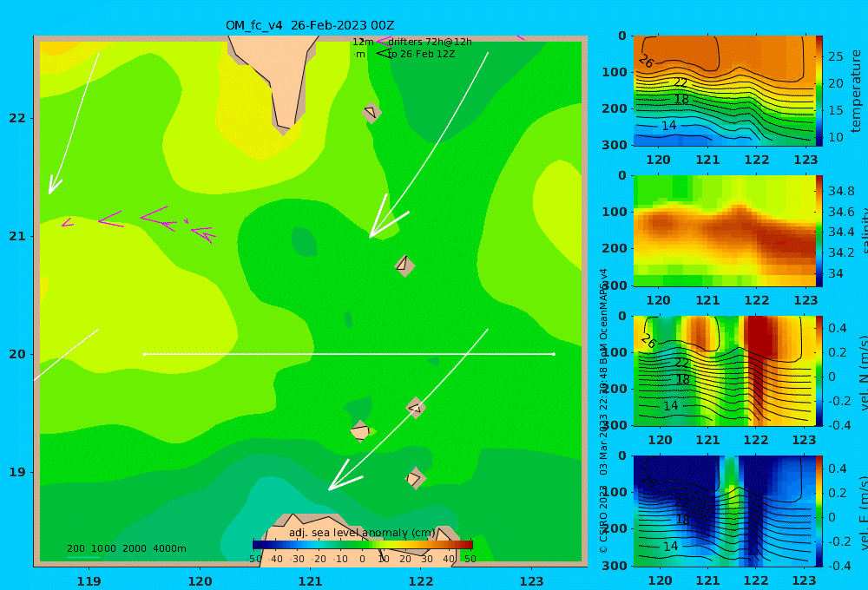Select the "drifters 72h@12h" legend text
Viewport: 868px width, 590px height.
[x=430, y=42]
